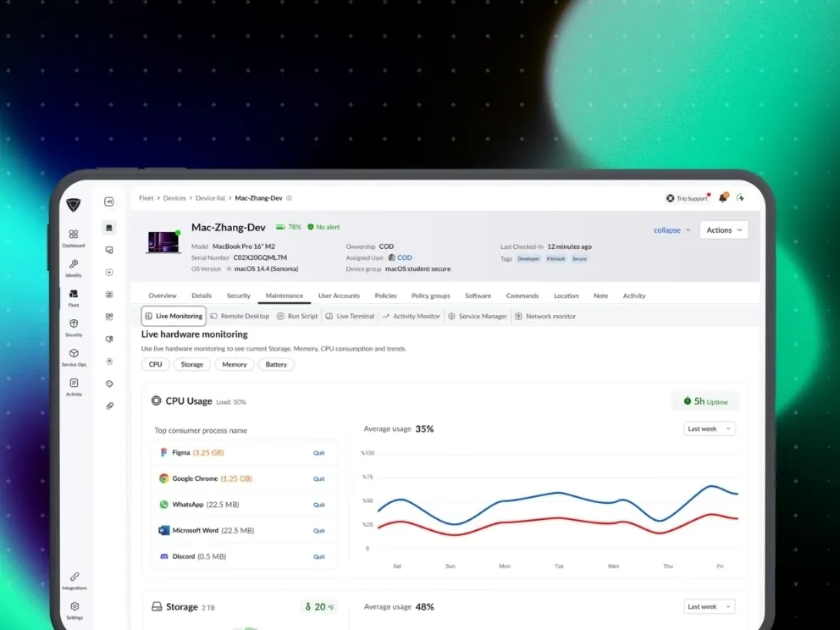Open the Dashboard sidebar icon
The height and width of the screenshot is (630, 840).
(x=74, y=235)
